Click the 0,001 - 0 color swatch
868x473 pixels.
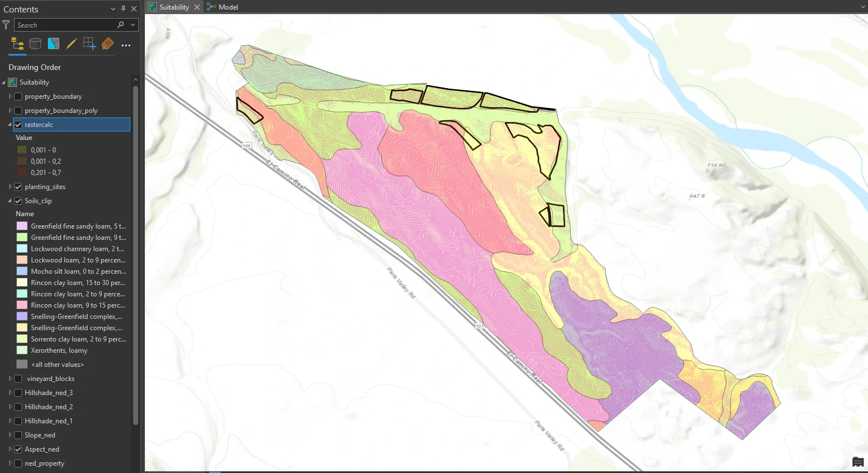coord(22,150)
